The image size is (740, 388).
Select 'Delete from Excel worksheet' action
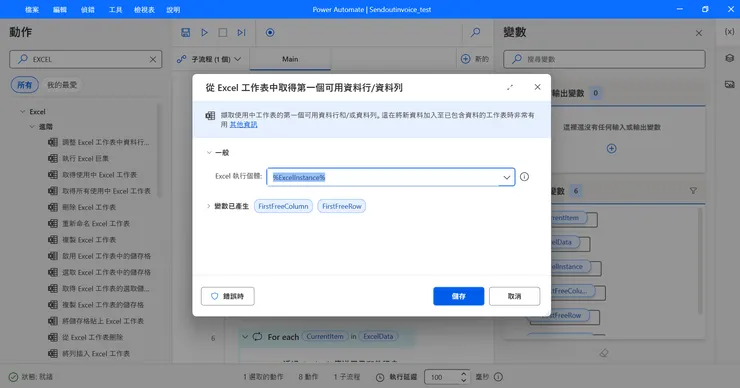(85, 337)
